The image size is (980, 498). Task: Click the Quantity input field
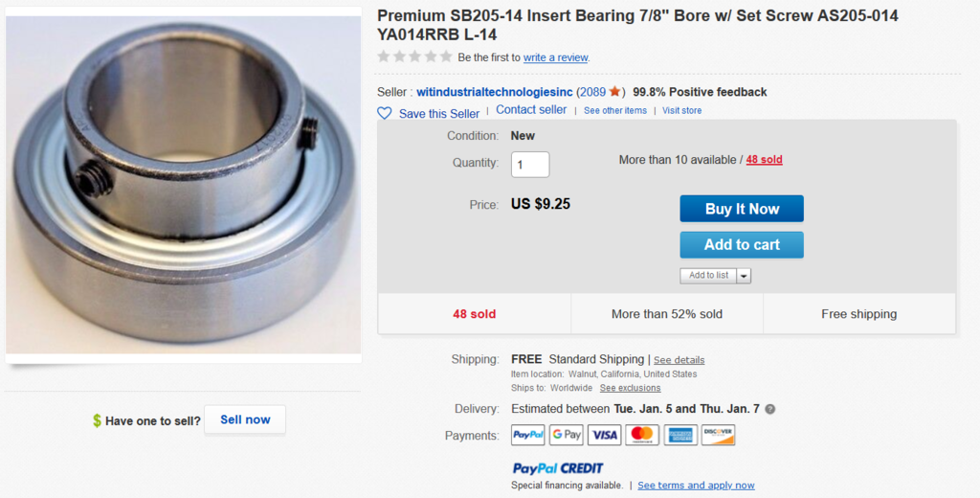530,164
